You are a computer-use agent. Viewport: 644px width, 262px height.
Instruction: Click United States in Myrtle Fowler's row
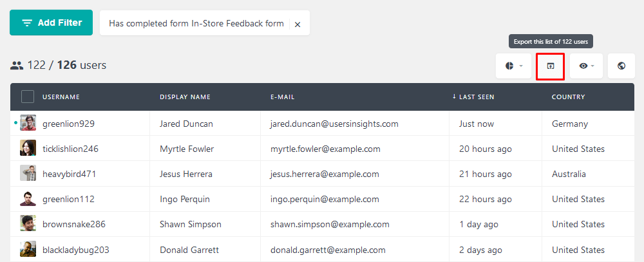578,149
